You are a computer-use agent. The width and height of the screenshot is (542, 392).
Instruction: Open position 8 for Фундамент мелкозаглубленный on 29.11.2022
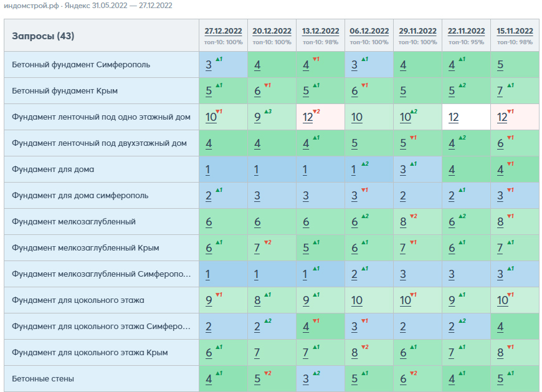(x=403, y=222)
